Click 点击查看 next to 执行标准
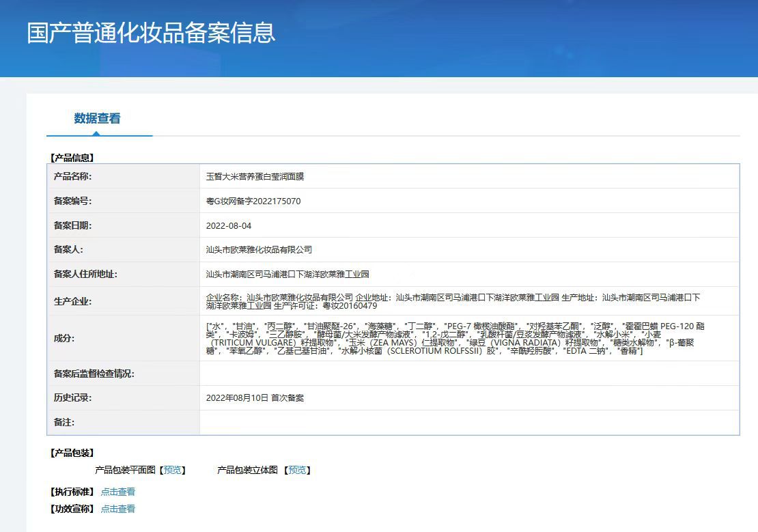Image resolution: width=758 pixels, height=532 pixels. tap(118, 492)
